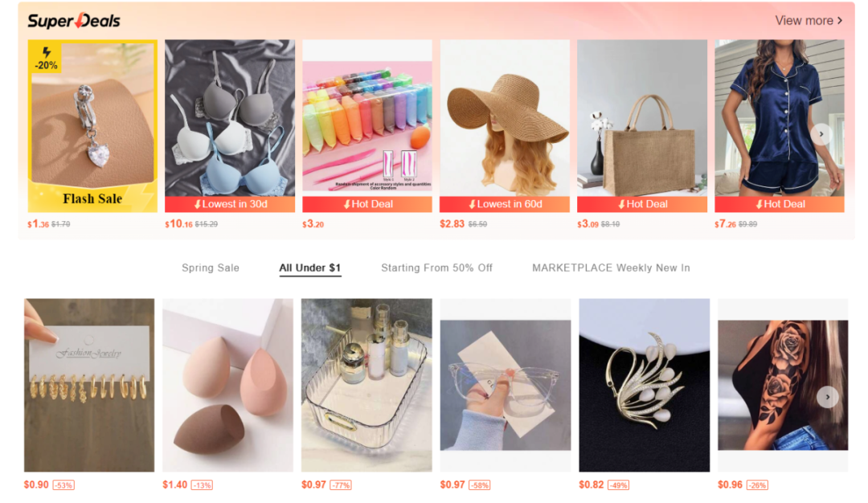Advance Under $1 product row arrow
The width and height of the screenshot is (868, 503).
(x=828, y=397)
